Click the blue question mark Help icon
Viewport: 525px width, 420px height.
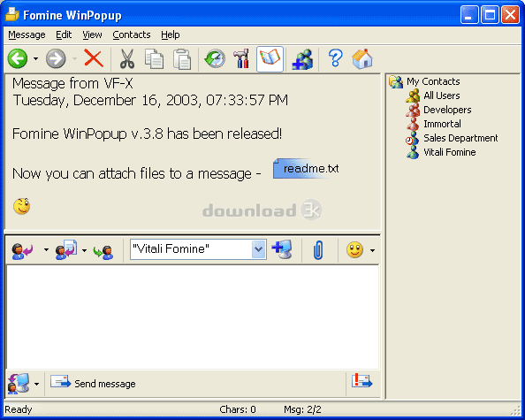click(x=335, y=58)
